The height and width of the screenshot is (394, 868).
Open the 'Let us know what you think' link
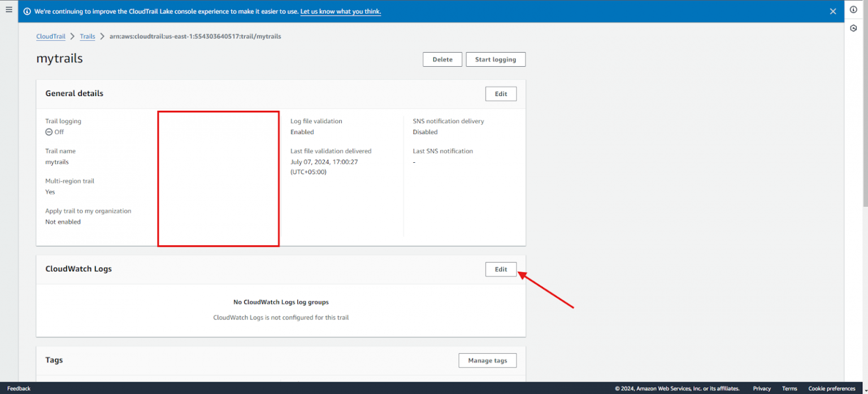point(340,11)
